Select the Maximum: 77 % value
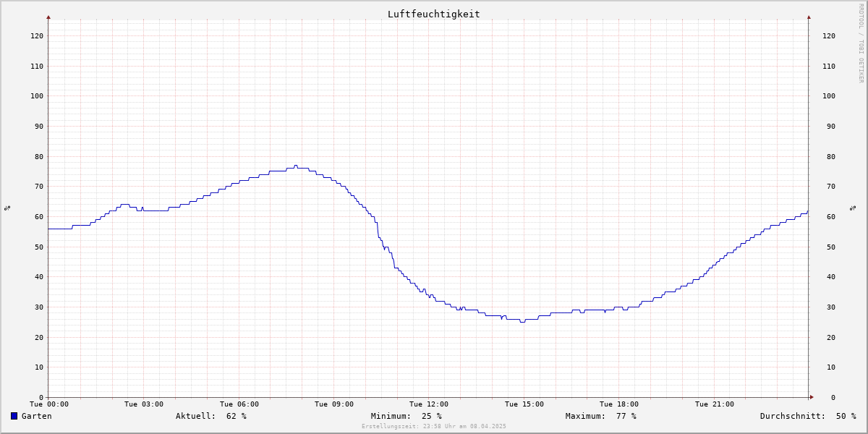Viewport: 868px width, 434px height. coord(601,416)
